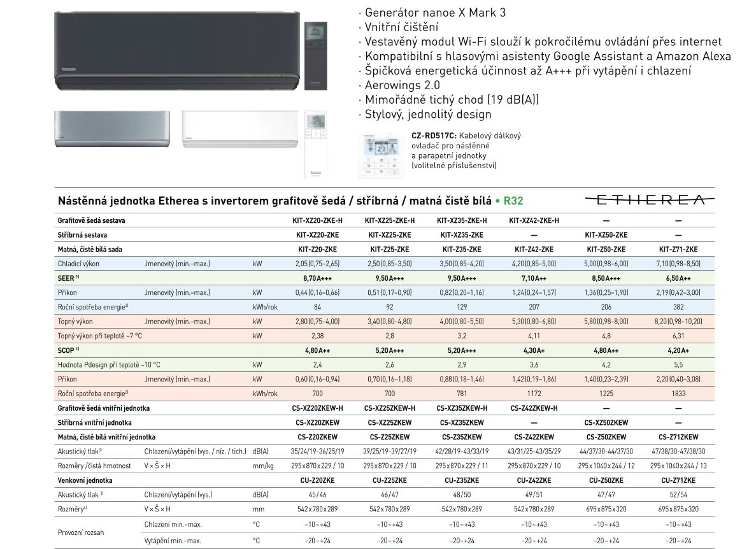Click the SCOP value '4,30 A+'

[x=534, y=350]
